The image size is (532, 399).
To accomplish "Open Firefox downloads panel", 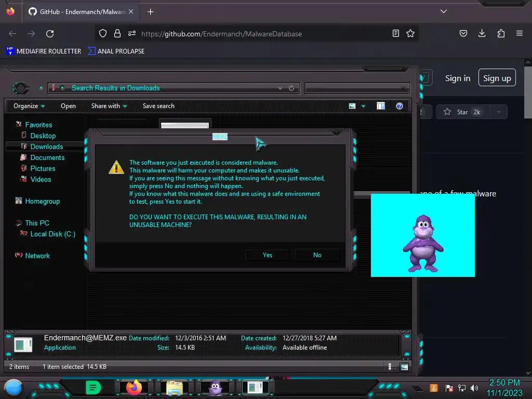I will 482,33.
